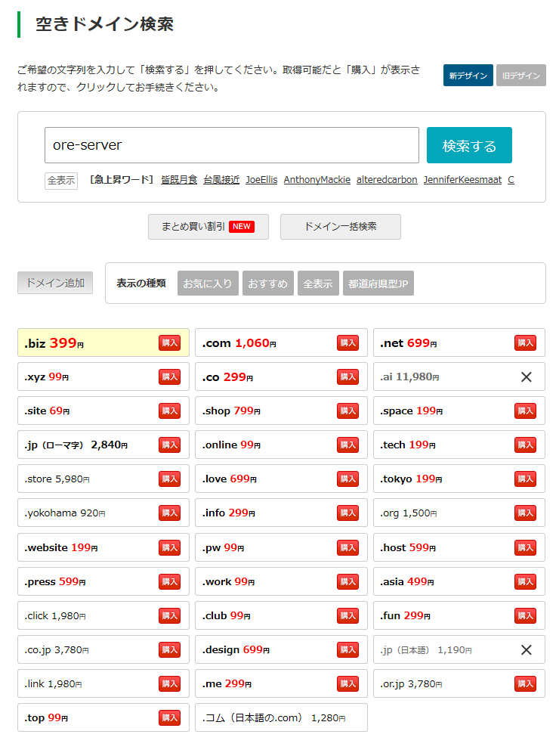
Task: Open the truncated C trending link
Action: (511, 180)
